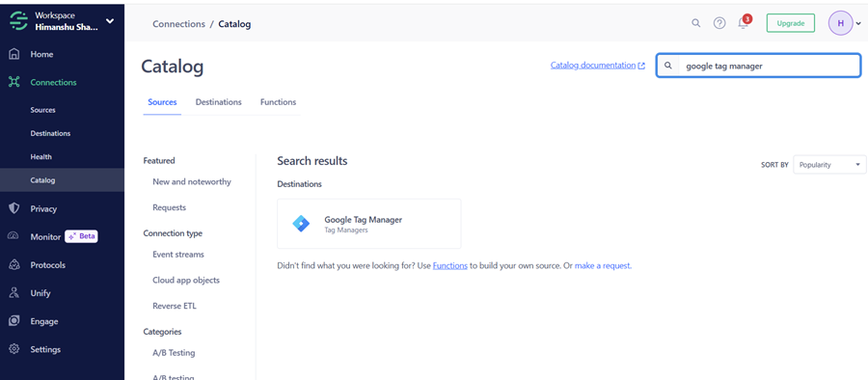Click the header search magnifier icon
This screenshot has width=868, height=380.
click(x=695, y=23)
